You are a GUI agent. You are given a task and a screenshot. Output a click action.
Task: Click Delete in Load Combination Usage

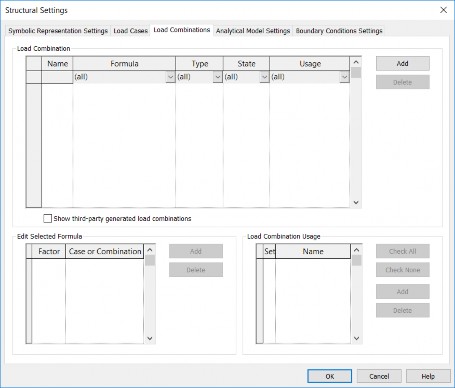(403, 310)
